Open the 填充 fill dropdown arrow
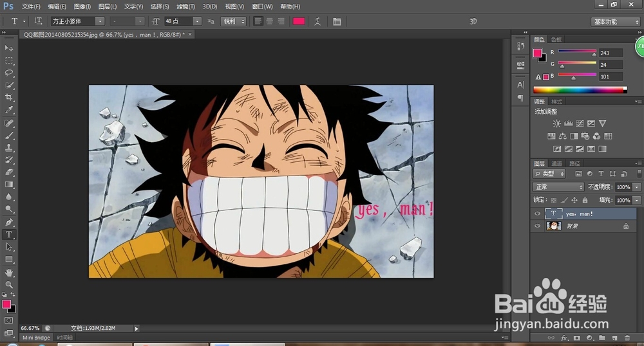Image resolution: width=644 pixels, height=346 pixels. click(637, 200)
